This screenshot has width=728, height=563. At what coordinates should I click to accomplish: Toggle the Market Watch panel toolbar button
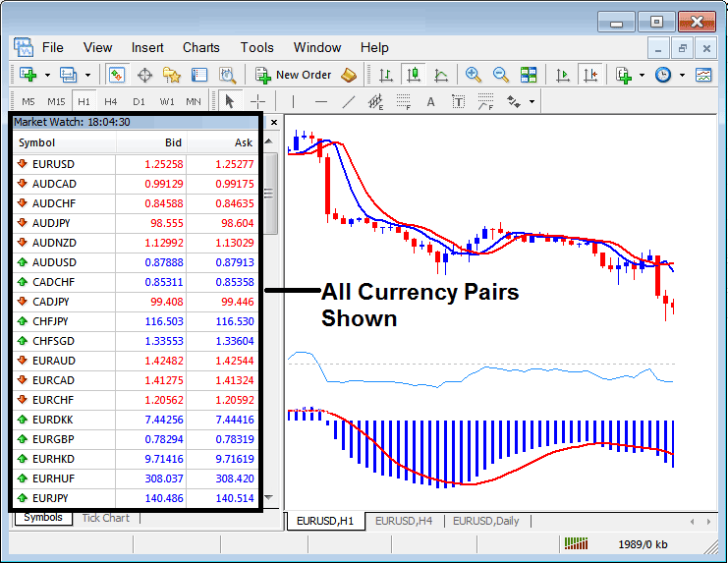117,75
